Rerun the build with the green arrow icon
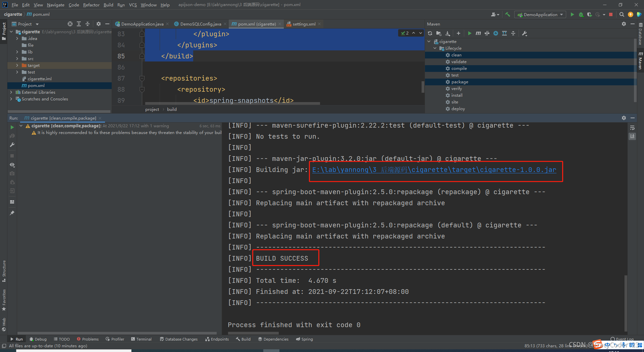This screenshot has width=644, height=352. tap(12, 127)
